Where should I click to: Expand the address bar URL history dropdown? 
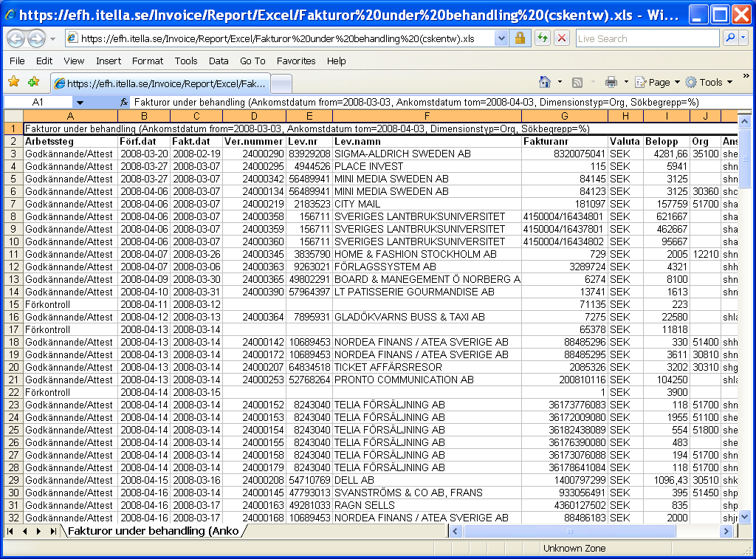(x=501, y=38)
